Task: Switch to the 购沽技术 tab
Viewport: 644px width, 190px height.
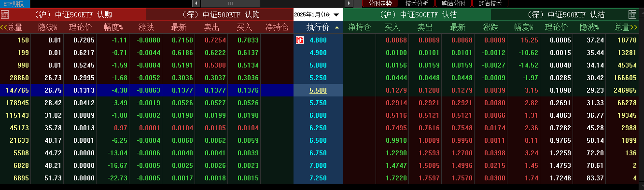Action: [490, 3]
